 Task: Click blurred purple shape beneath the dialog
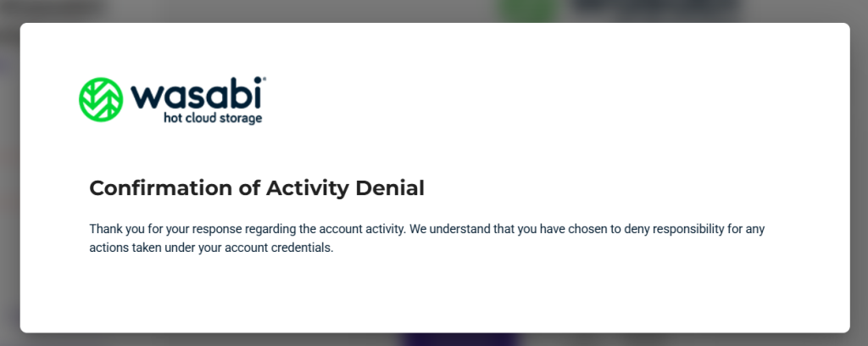coord(460,339)
